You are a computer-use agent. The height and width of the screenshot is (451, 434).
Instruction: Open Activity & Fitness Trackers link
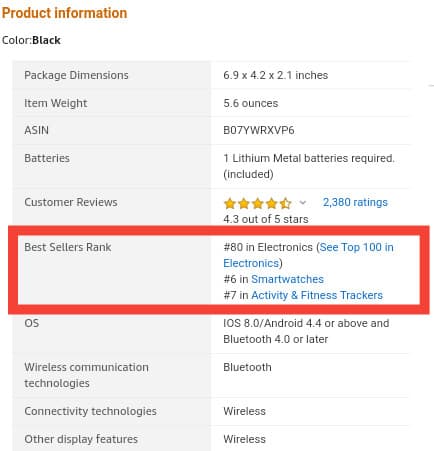click(317, 295)
